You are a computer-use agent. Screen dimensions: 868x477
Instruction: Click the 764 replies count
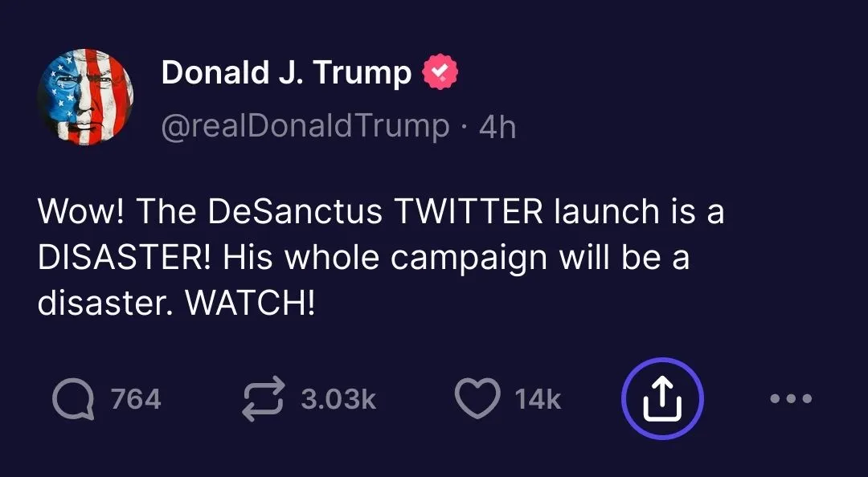136,399
